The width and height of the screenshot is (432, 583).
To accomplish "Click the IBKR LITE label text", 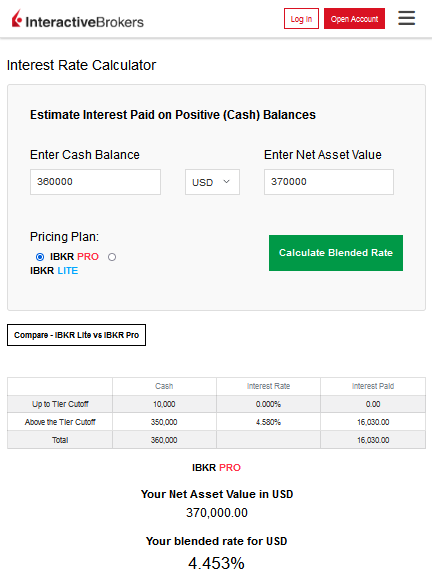I will tap(54, 271).
